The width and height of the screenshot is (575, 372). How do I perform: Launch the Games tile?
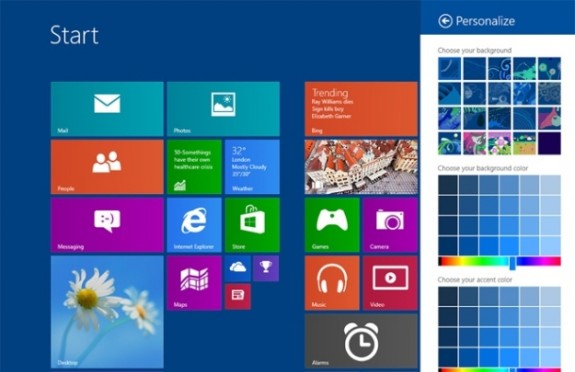(332, 225)
